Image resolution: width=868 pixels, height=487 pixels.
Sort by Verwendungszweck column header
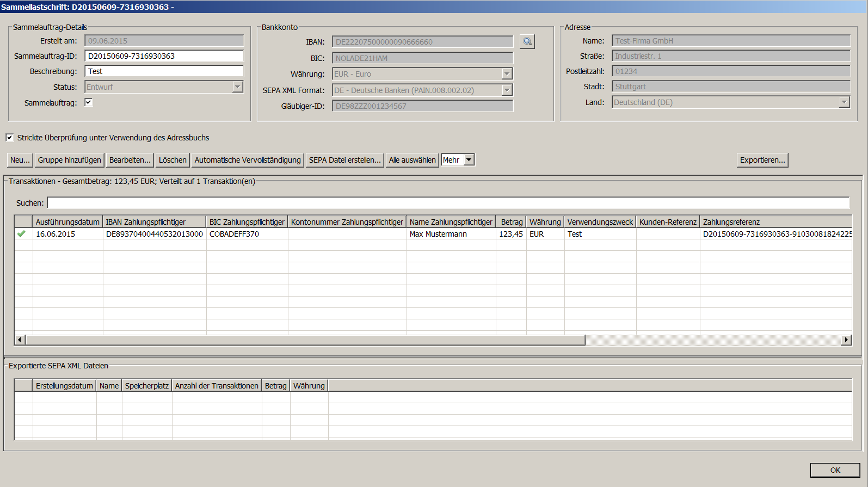(600, 222)
